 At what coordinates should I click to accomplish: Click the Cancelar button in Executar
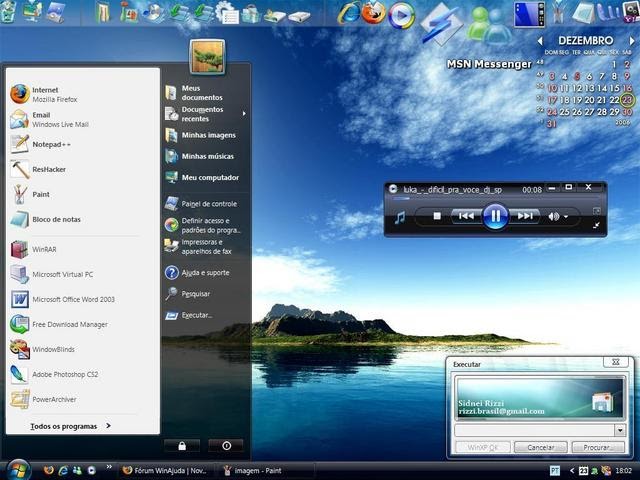(541, 448)
